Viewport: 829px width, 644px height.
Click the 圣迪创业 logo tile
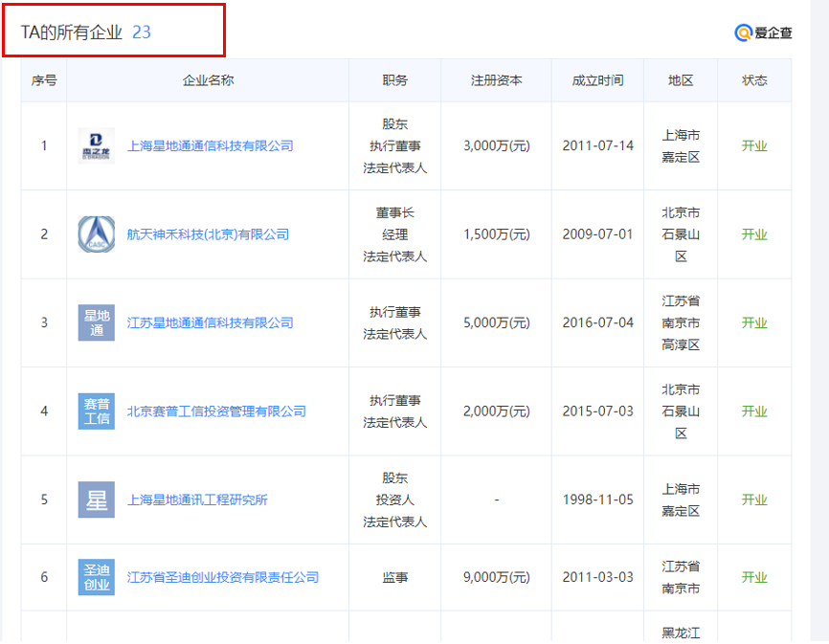(x=97, y=577)
